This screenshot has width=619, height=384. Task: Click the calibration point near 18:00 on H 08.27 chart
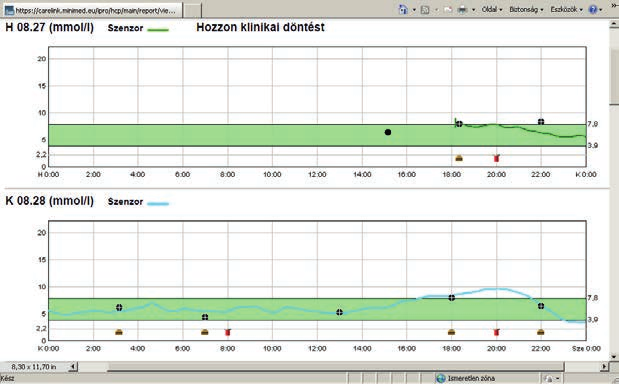tap(459, 124)
